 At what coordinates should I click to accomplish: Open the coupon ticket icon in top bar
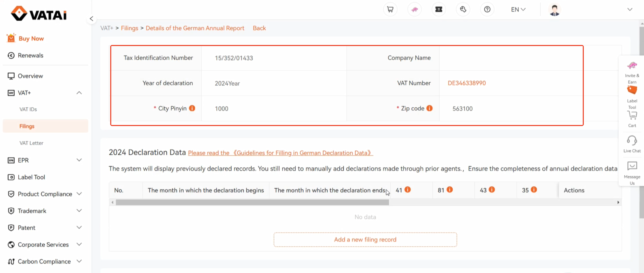point(439,9)
